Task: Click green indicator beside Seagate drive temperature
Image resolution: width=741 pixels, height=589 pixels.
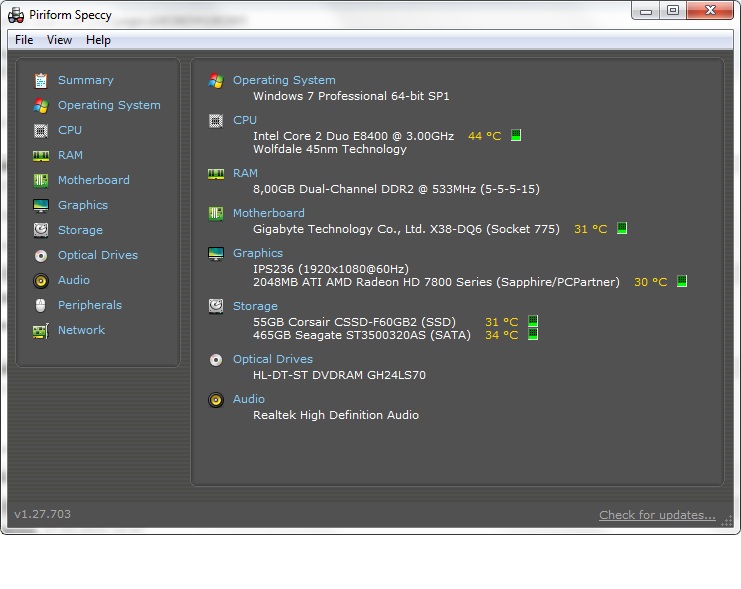Action: pyautogui.click(x=533, y=334)
